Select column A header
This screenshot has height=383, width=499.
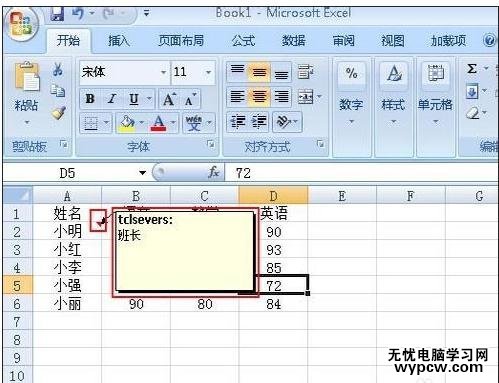coord(67,196)
